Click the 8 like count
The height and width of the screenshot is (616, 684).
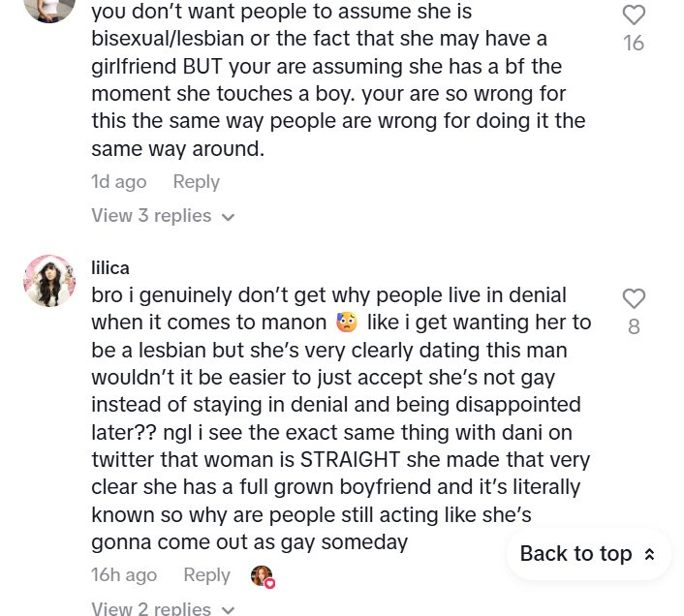(x=634, y=326)
